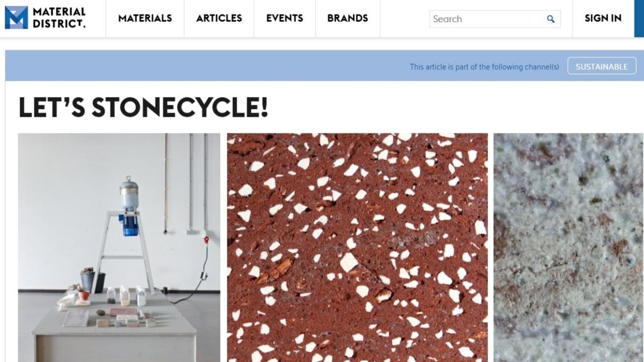Go to the Articles section
Image resolution: width=644 pixels, height=362 pixels.
click(x=219, y=18)
